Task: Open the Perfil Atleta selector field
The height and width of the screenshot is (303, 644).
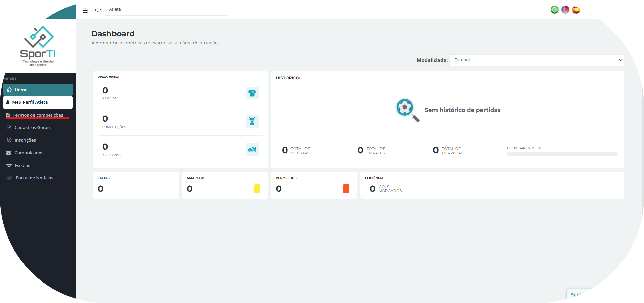Action: pyautogui.click(x=167, y=10)
